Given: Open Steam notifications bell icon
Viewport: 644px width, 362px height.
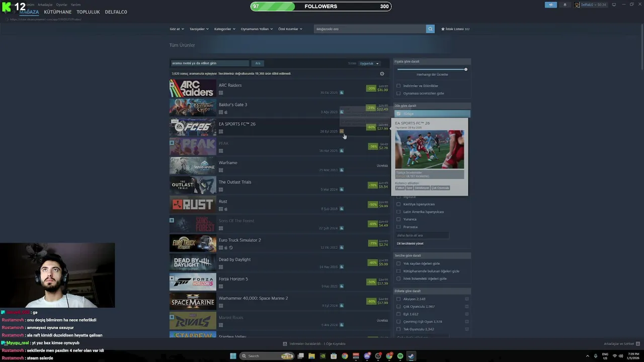Looking at the screenshot, I should [x=565, y=5].
